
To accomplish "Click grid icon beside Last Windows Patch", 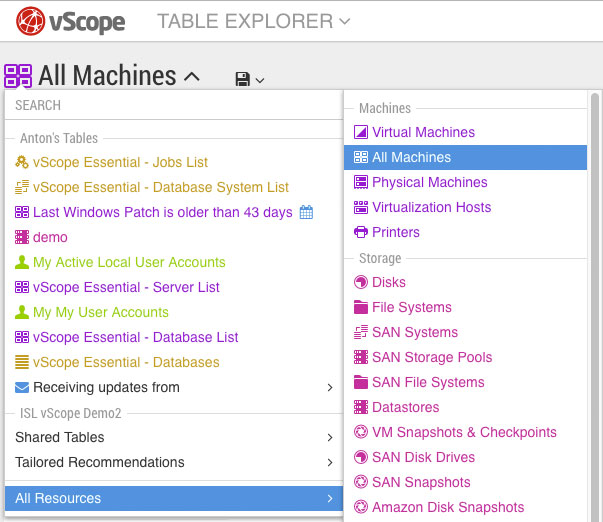I will click(x=22, y=212).
